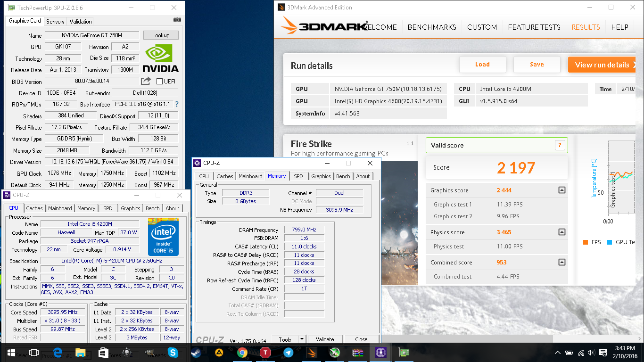Open Google Chrome from the taskbar
Image resolution: width=644 pixels, height=362 pixels.
point(242,352)
